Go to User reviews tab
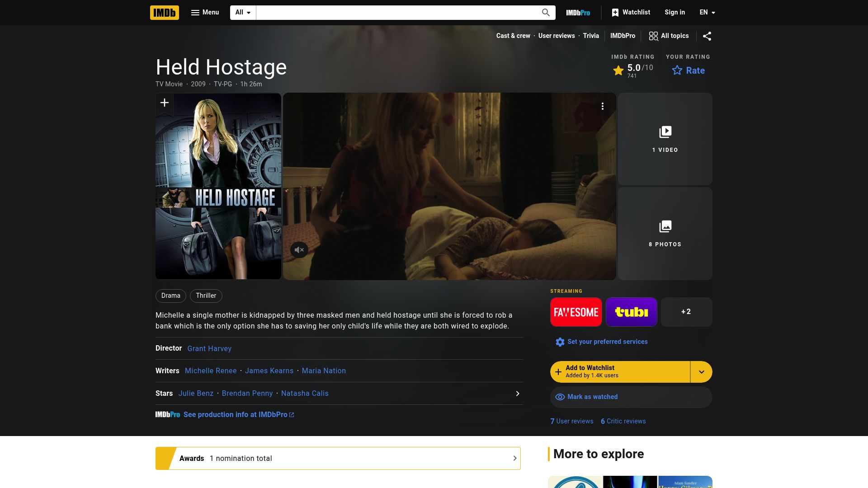 tap(557, 36)
